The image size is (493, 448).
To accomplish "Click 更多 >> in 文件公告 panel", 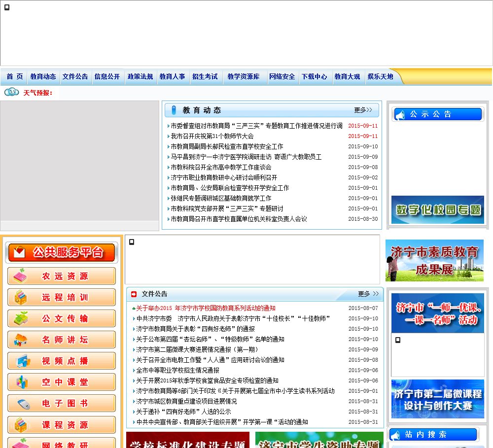I will click(368, 294).
